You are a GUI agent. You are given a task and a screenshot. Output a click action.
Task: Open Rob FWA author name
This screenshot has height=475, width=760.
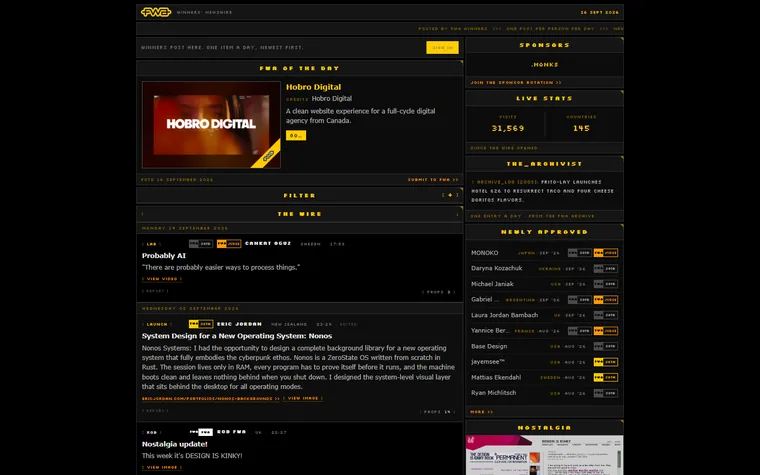click(231, 432)
